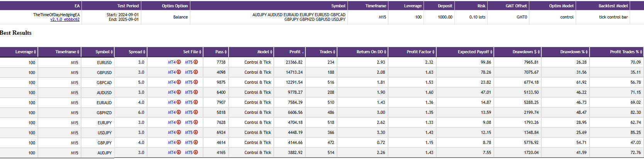The width and height of the screenshot is (644, 159).
Task: Click MT4 download icon in GBPCAD row
Action: (x=179, y=82)
